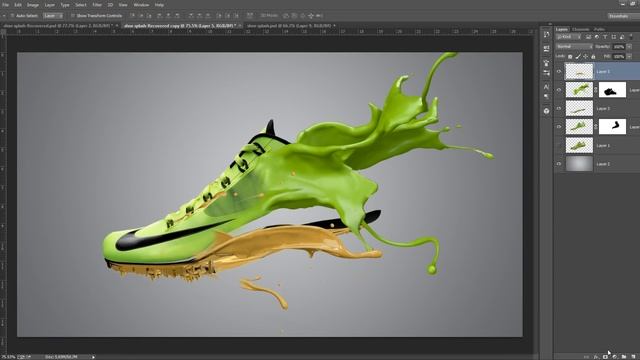Select the gray gradient layer thumbnail

coord(579,164)
